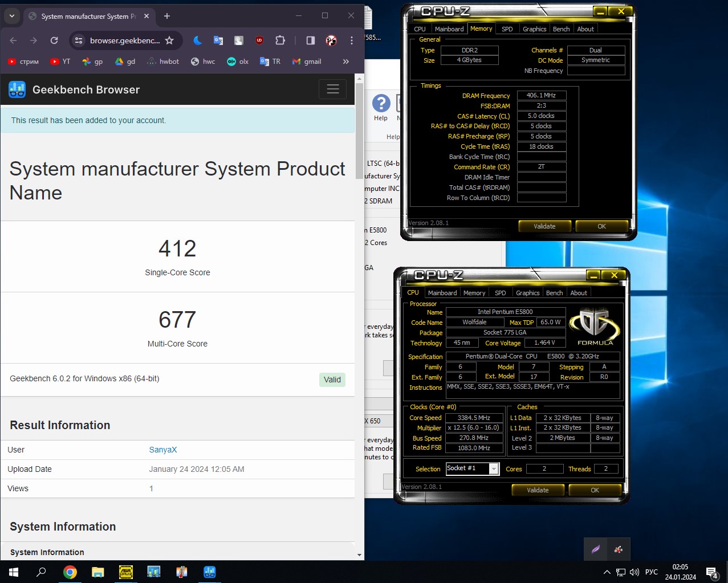Viewport: 728px width, 583px height.
Task: Open the Google Translate extension icon
Action: (218, 40)
